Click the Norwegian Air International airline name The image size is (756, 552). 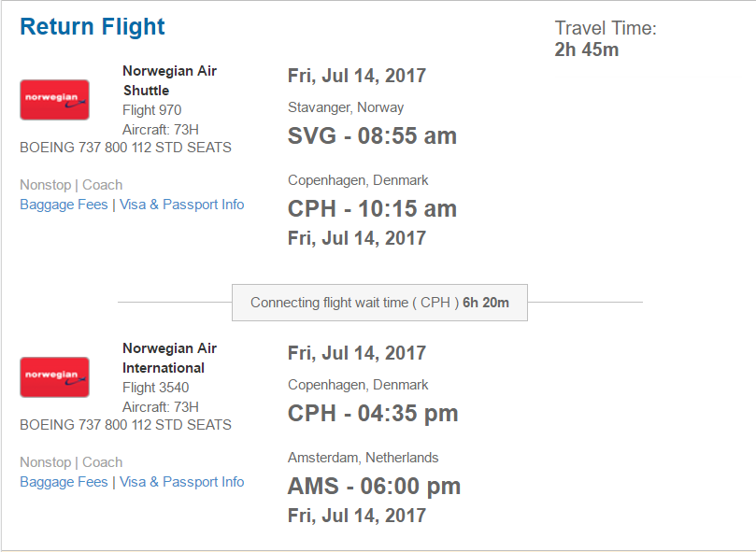[170, 358]
